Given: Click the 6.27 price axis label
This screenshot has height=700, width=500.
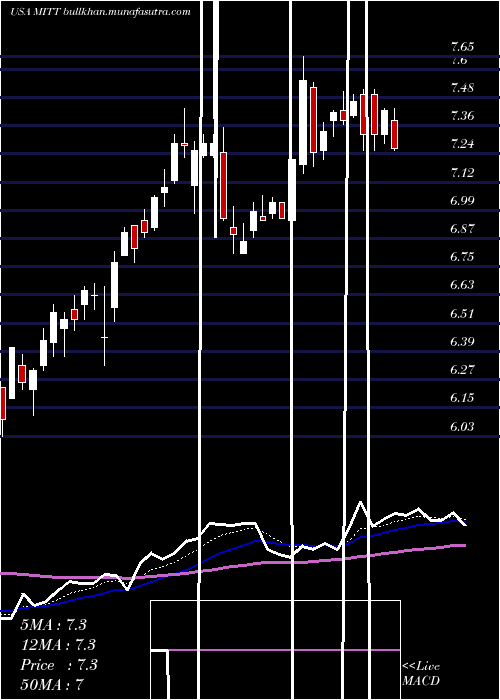Looking at the screenshot, I should [462, 370].
